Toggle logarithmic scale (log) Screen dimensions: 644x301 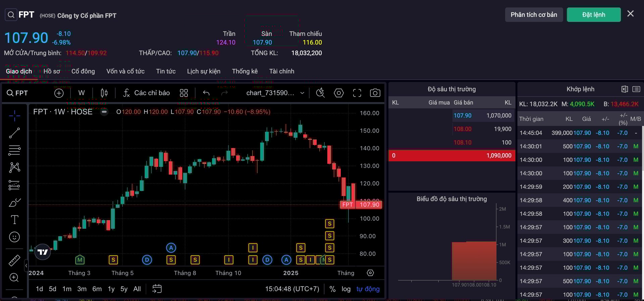(346, 289)
